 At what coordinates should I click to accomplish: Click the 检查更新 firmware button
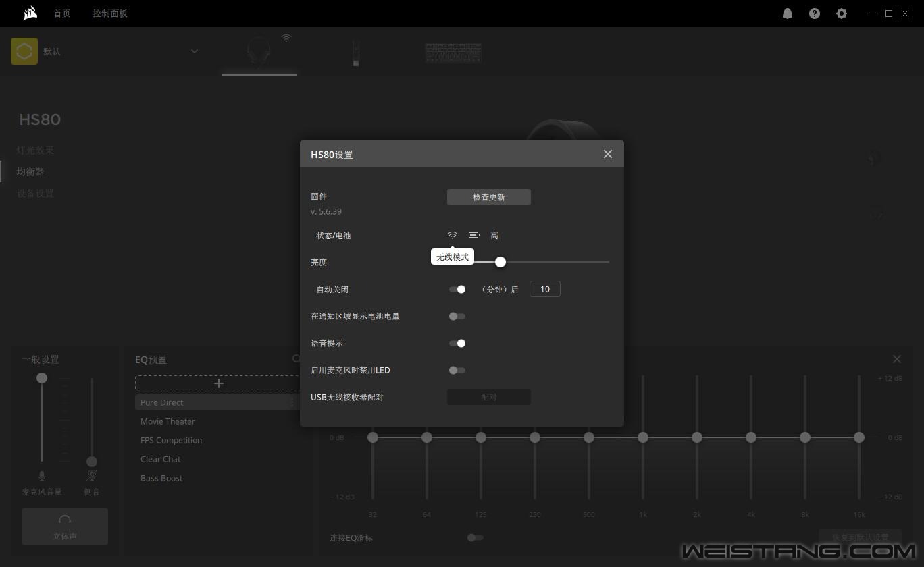[489, 197]
